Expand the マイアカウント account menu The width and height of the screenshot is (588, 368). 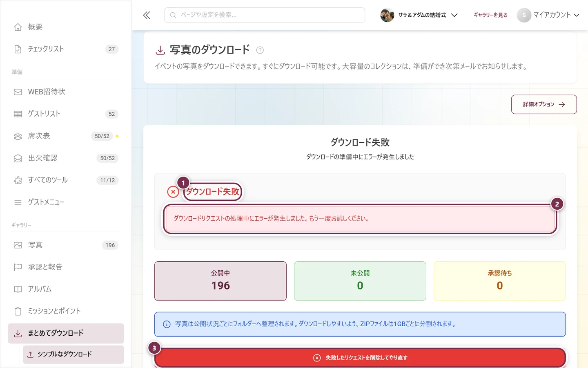(548, 15)
